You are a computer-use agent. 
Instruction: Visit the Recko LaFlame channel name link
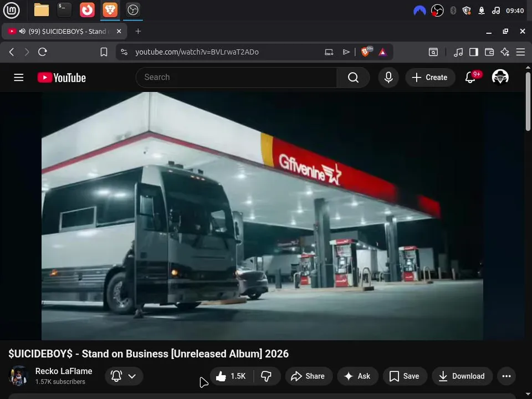64,371
